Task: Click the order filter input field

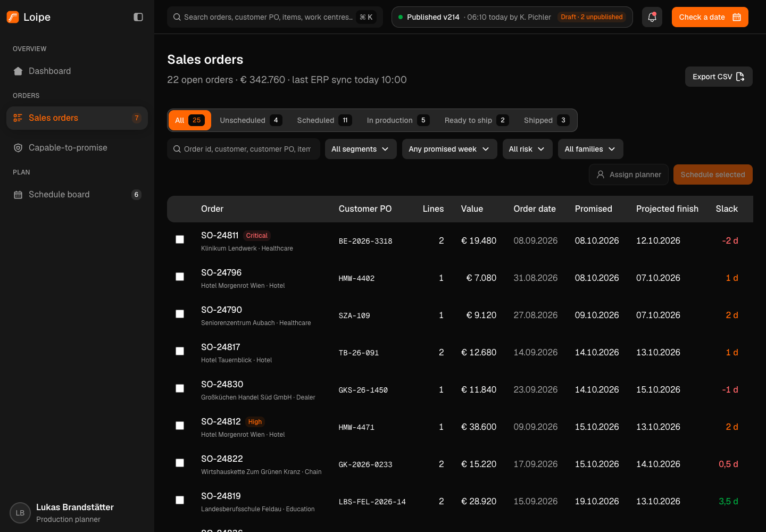Action: coord(244,149)
